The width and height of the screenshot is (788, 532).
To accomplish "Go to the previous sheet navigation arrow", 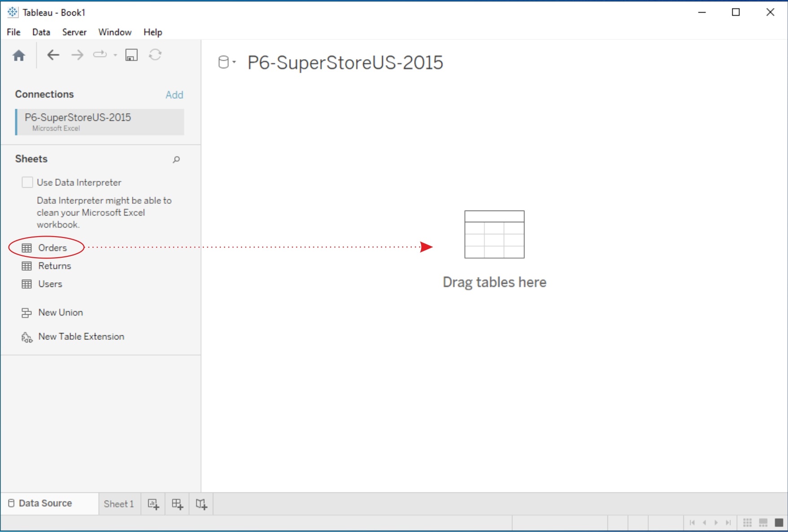I will click(704, 522).
